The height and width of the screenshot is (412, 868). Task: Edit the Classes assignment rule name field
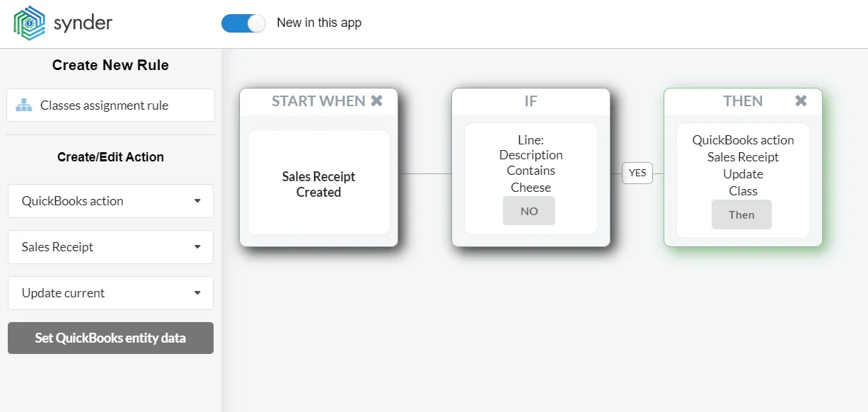pos(110,105)
